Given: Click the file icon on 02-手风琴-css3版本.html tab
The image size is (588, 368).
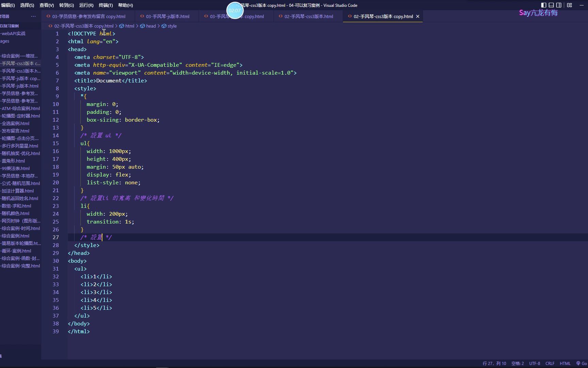Looking at the screenshot, I should click(x=280, y=16).
